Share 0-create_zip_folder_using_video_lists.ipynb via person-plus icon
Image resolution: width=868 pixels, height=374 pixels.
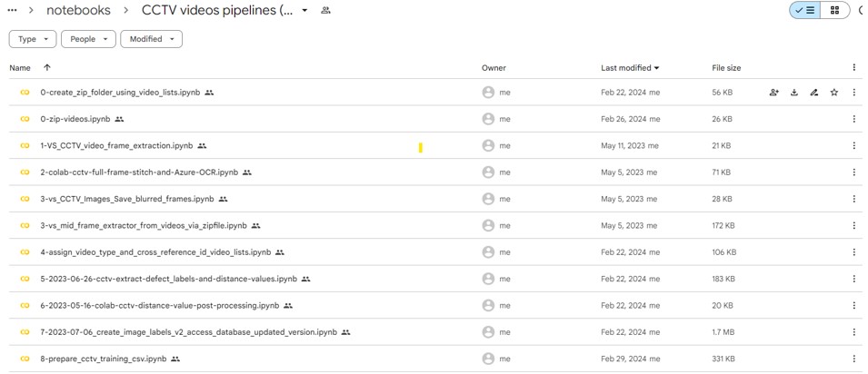tap(773, 93)
